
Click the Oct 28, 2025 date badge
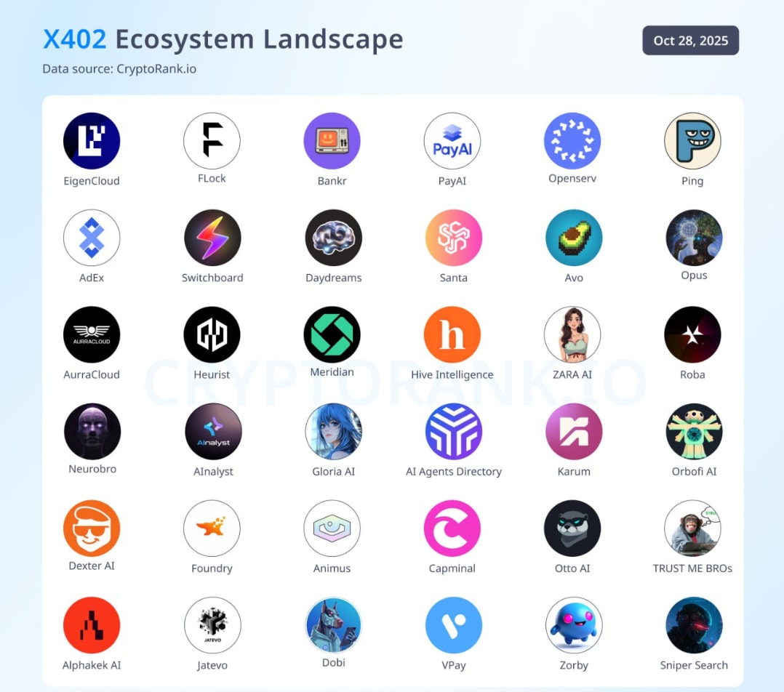[x=690, y=41]
